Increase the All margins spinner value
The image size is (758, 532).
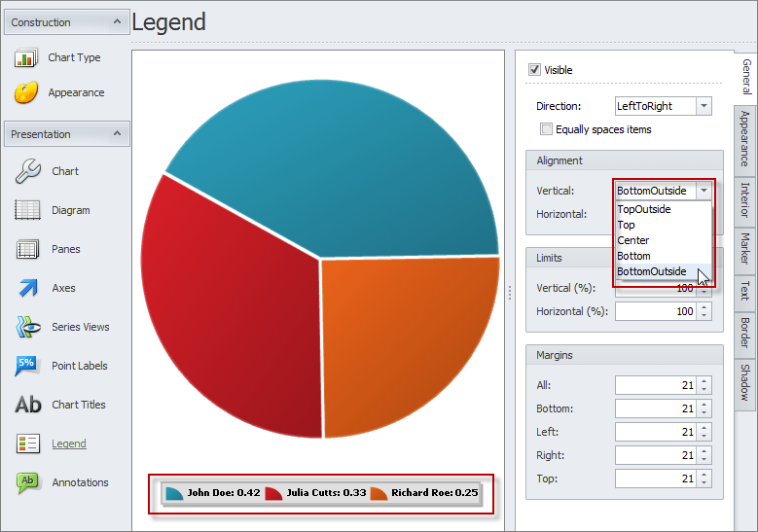(704, 381)
